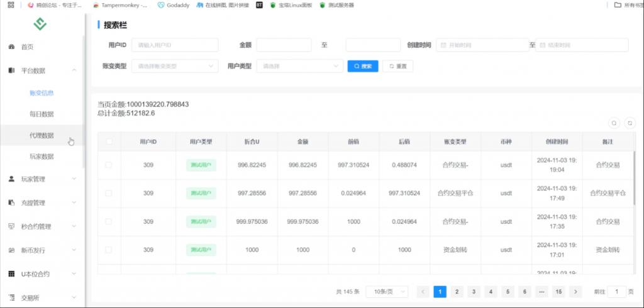Click the 用户ID input field
644x308 pixels.
click(175, 45)
